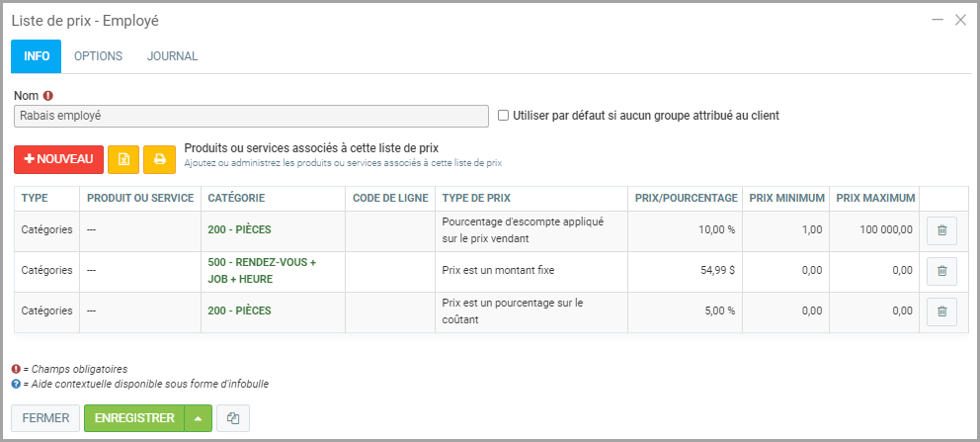980x442 pixels.
Task: Minimize the Liste de prix dialog
Action: click(x=935, y=20)
